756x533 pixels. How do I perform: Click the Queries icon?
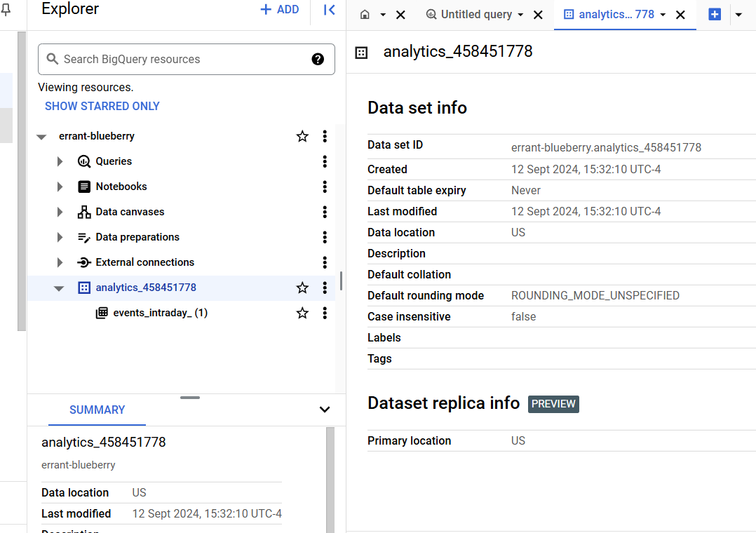point(84,161)
